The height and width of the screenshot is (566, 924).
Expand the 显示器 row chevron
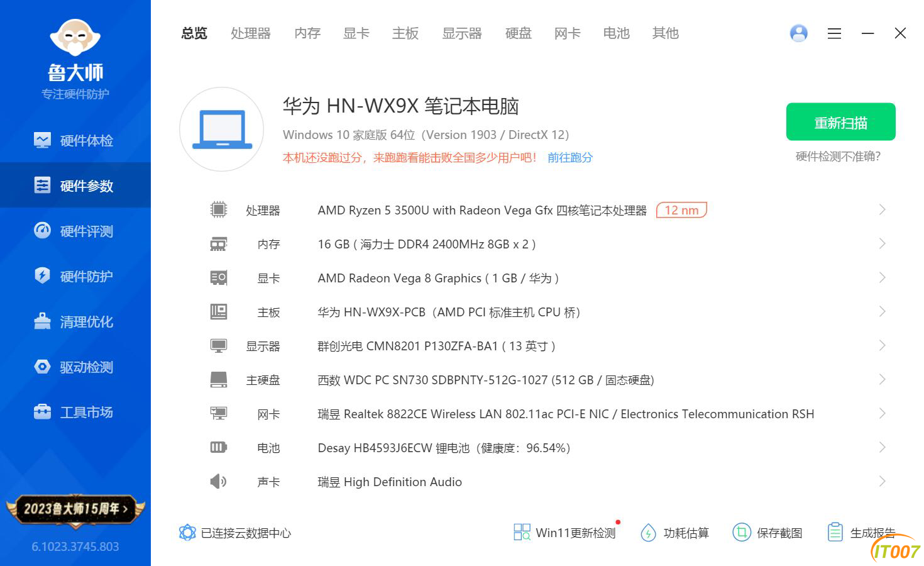coord(882,345)
